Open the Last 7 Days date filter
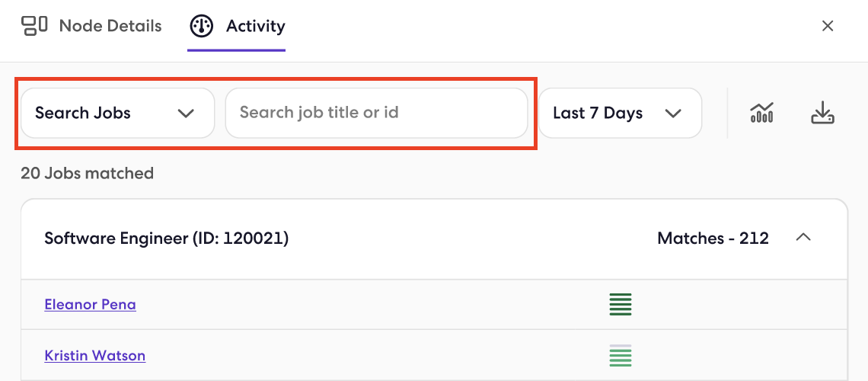The height and width of the screenshot is (381, 868). [620, 113]
